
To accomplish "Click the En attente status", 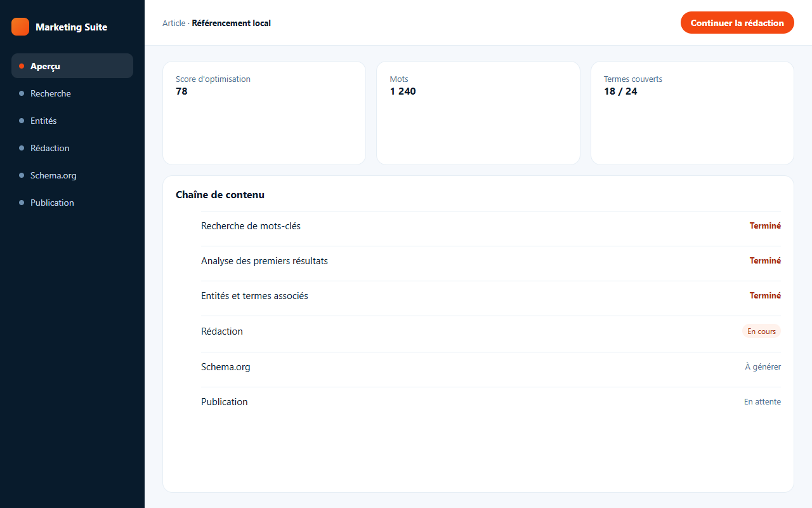I will [763, 402].
